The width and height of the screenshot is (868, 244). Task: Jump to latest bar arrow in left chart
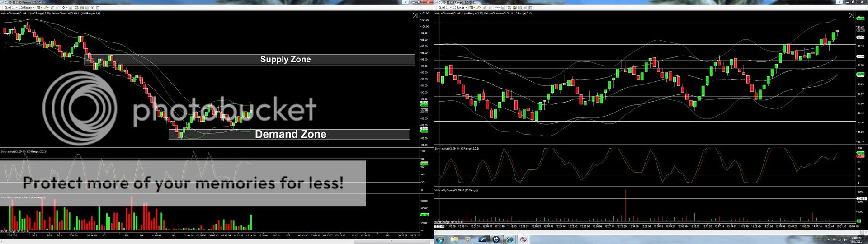(x=415, y=15)
